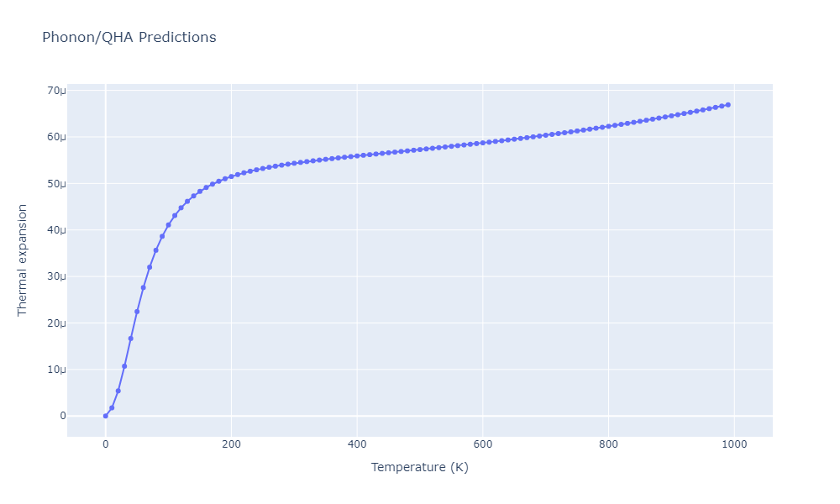This screenshot has width=840, height=504.
Task: Click the y-axis tick label 60µ
Action: tap(56, 137)
